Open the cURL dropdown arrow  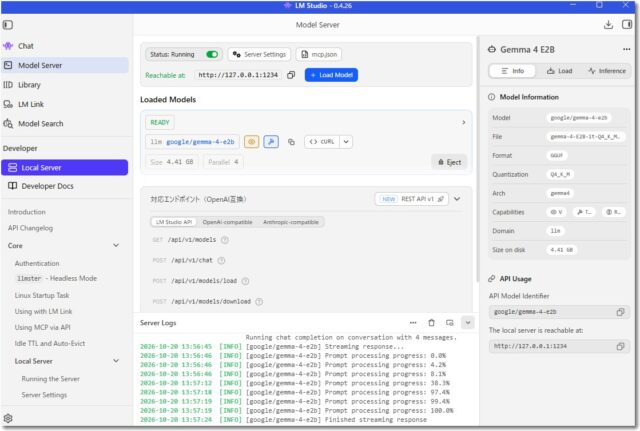coord(346,142)
